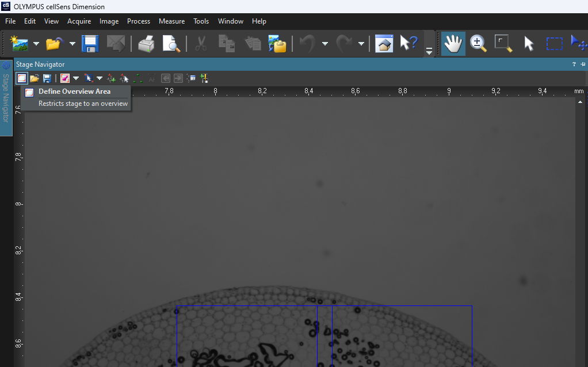Viewport: 588px width, 367px height.
Task: Click the pink scan area icon
Action: [x=65, y=78]
